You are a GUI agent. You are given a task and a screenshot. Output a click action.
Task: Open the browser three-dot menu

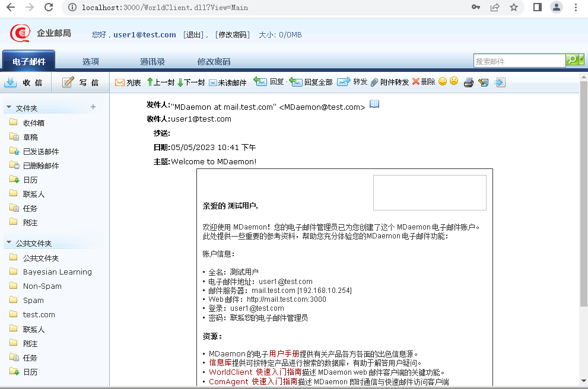pos(576,8)
